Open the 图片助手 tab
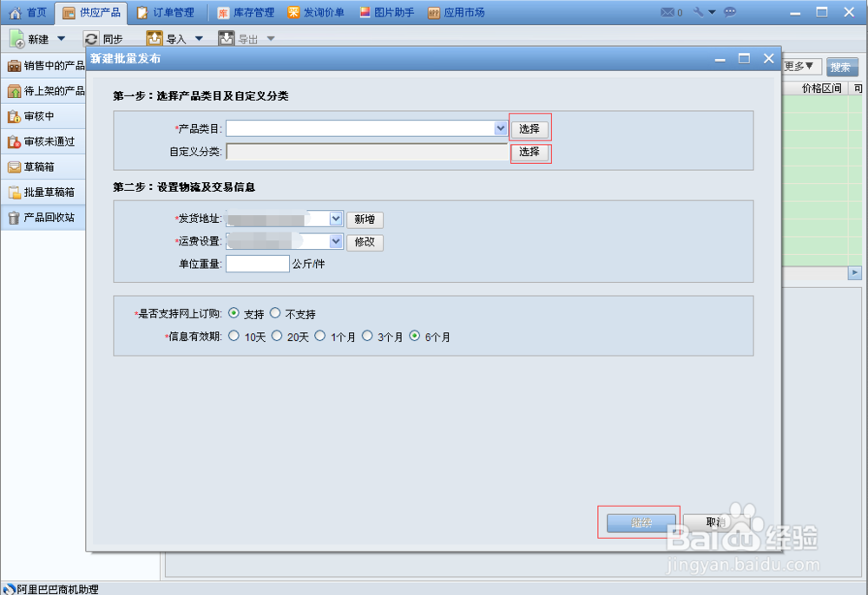868x595 pixels. pos(387,13)
